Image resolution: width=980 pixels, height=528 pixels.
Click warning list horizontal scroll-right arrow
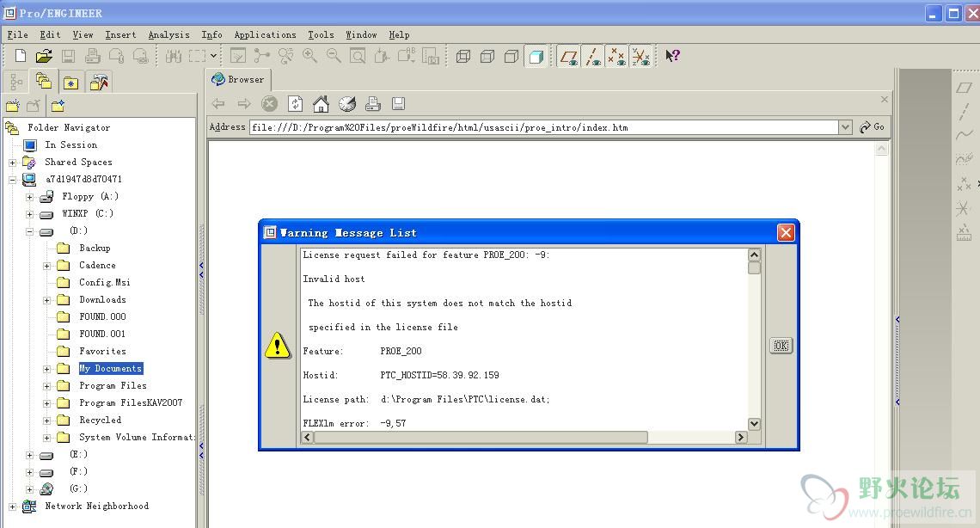point(741,438)
